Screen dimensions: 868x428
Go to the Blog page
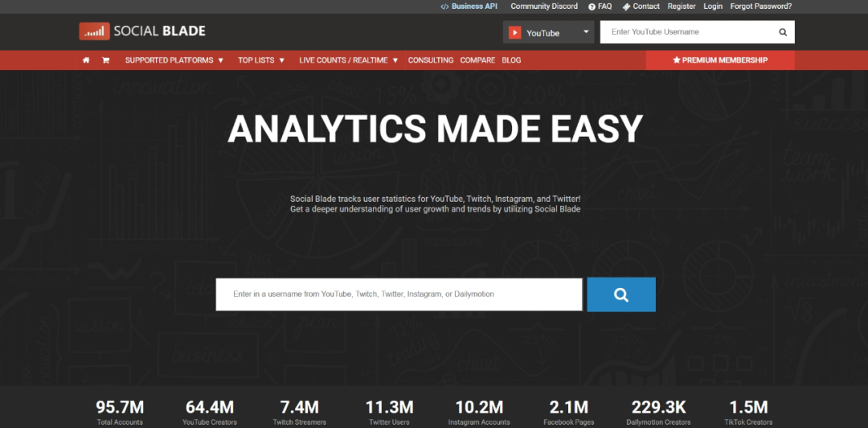511,60
